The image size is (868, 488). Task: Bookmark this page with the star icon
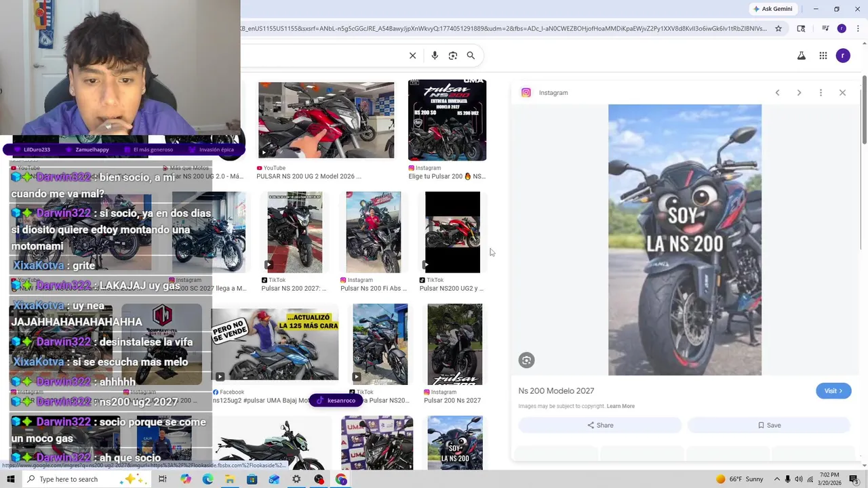tap(778, 28)
